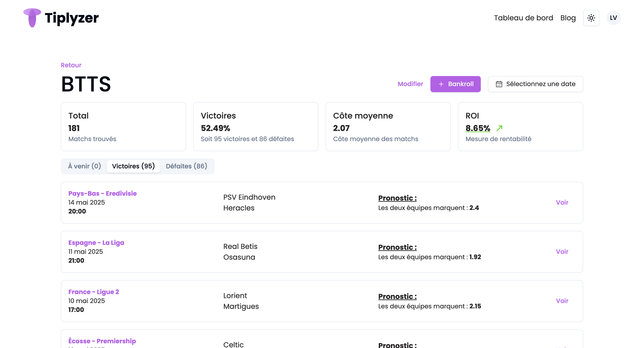Click the plus icon on Bankroll button
Screen dimensions: 644x348
pos(441,84)
